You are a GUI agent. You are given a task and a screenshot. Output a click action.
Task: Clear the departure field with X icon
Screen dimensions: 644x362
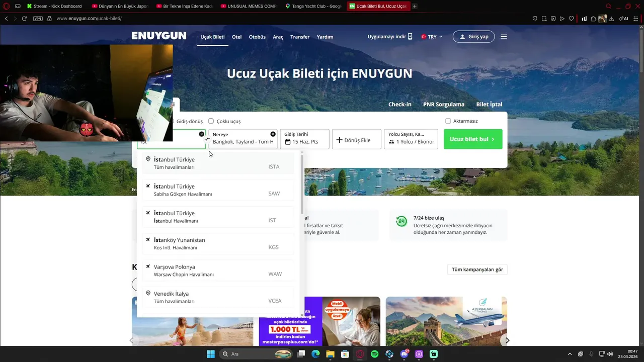pos(201,134)
